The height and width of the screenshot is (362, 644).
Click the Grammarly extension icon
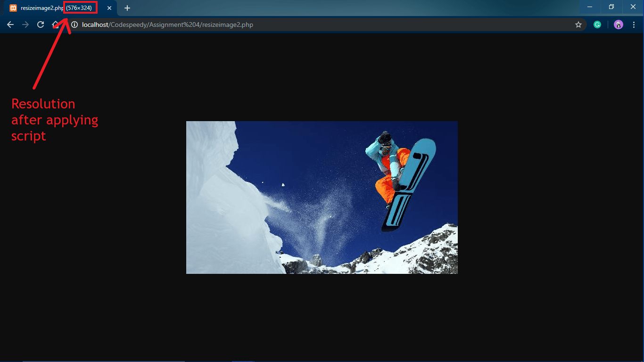point(597,25)
